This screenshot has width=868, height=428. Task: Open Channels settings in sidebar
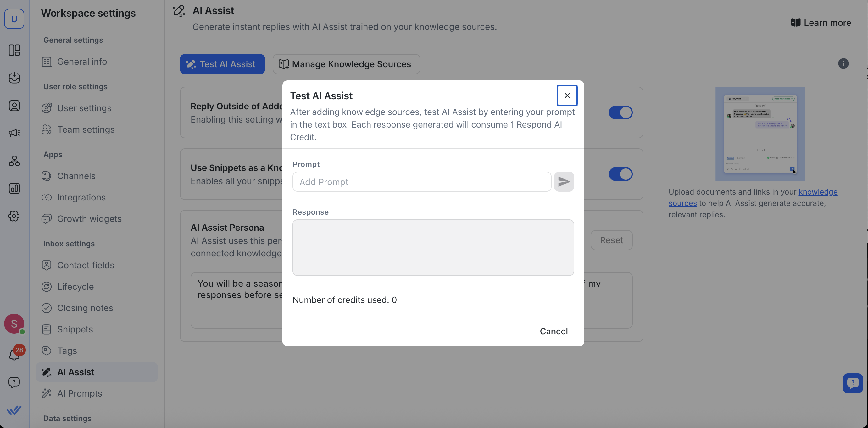76,176
